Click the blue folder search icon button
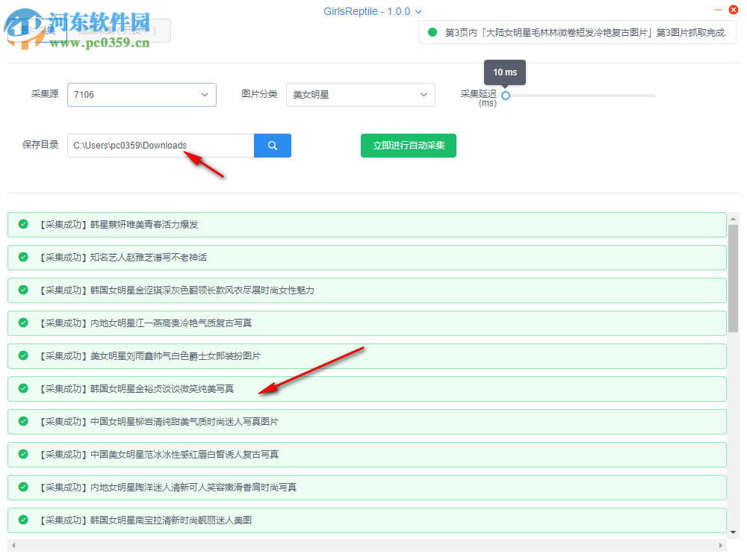 (x=273, y=146)
